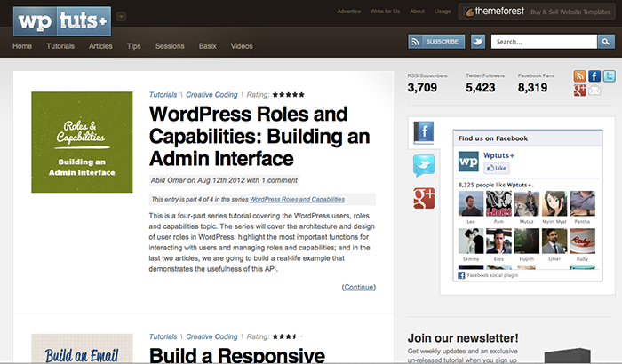Open the green Roles & Capabilities thumbnail
Image resolution: width=622 pixels, height=364 pixels.
click(x=82, y=142)
